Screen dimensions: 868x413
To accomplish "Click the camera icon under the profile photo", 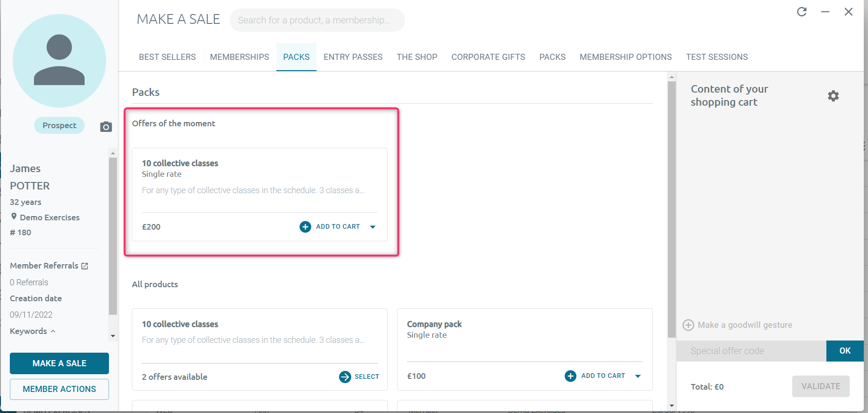I will pyautogui.click(x=106, y=127).
